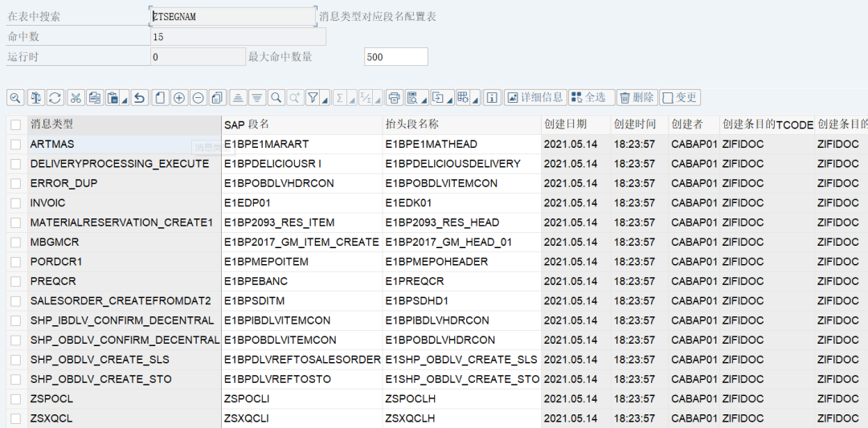Image resolution: width=868 pixels, height=428 pixels.
Task: Click cell E1EDK01 in 抬头段名称 column
Action: 461,203
